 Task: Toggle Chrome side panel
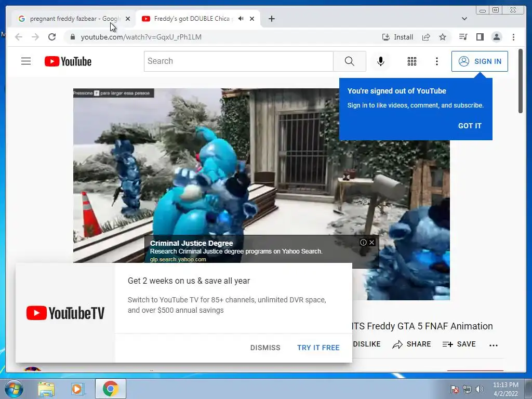[480, 37]
